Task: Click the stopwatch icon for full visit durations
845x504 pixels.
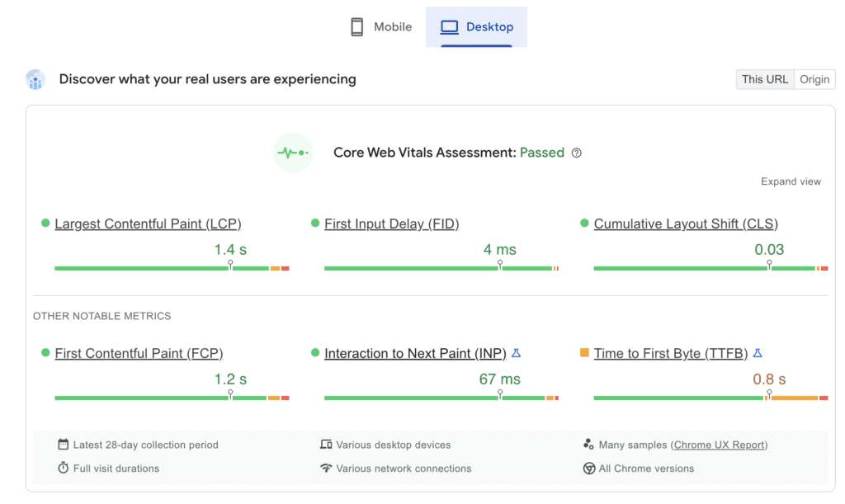Action: [x=63, y=469]
